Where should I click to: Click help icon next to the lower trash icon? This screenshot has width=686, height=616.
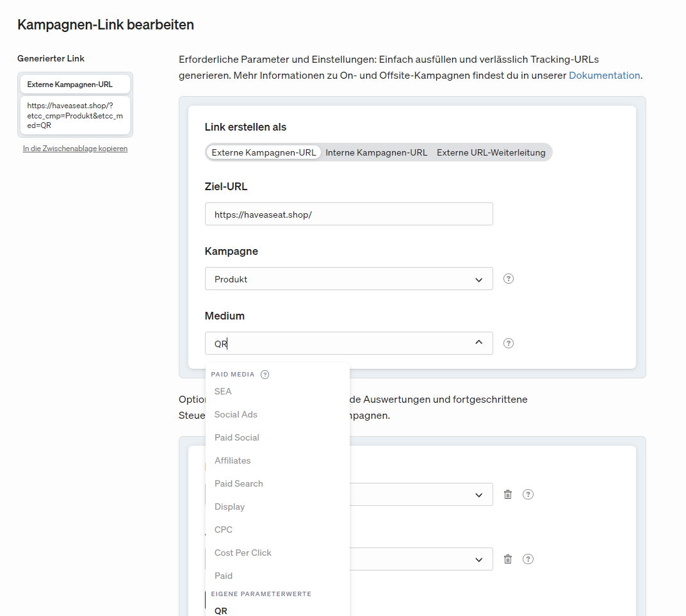[528, 559]
